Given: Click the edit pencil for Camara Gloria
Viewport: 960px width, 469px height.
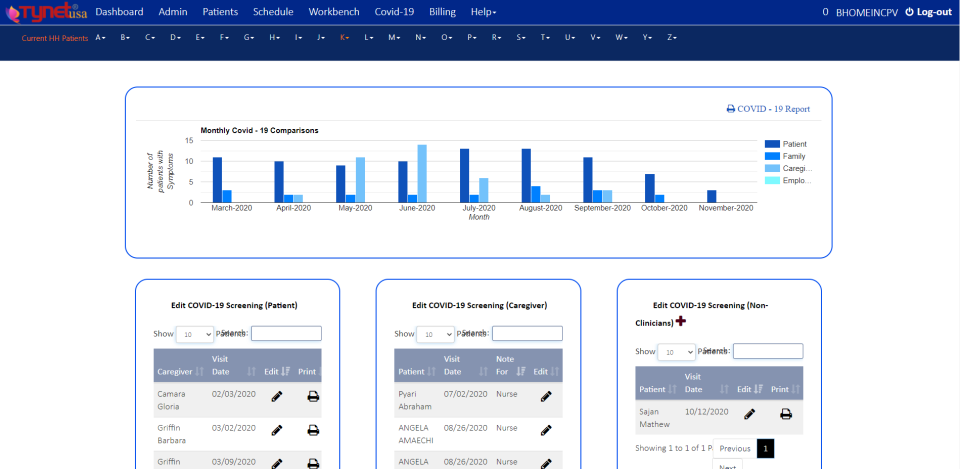Looking at the screenshot, I should point(277,397).
